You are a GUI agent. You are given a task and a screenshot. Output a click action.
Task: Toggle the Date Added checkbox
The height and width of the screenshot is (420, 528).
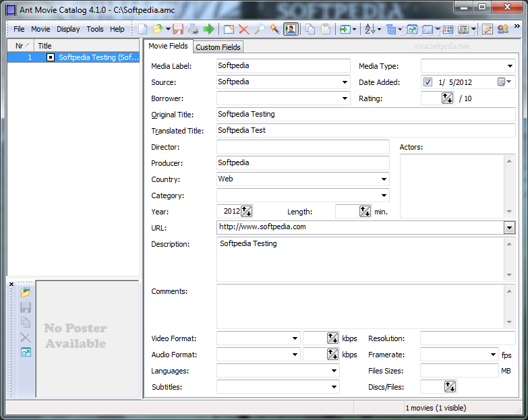(x=428, y=82)
